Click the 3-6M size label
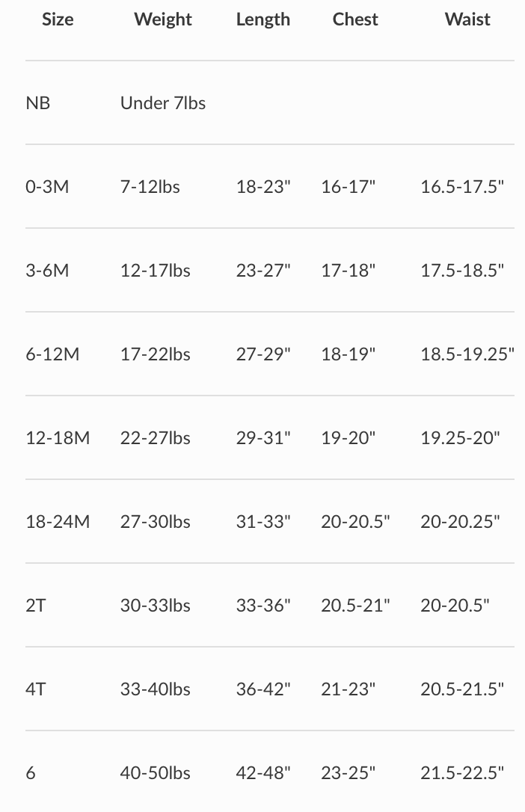 coord(47,271)
